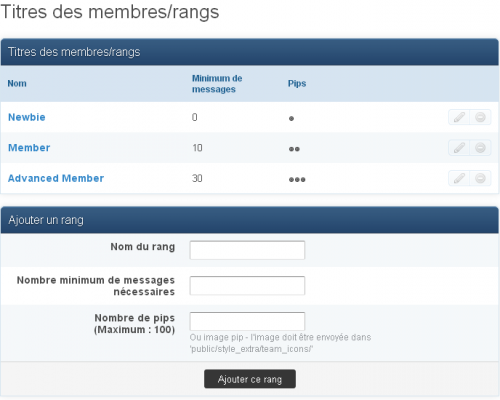The image size is (500, 400).
Task: Remove the Member rank via minus icon
Action: click(480, 148)
